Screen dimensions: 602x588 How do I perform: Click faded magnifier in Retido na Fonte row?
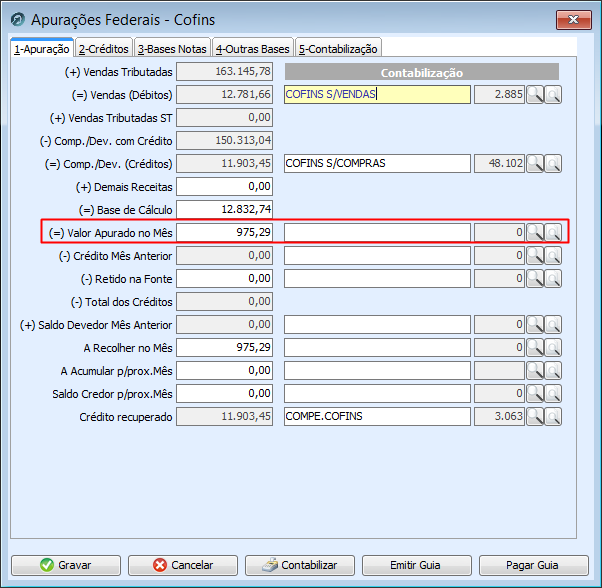pyautogui.click(x=553, y=279)
